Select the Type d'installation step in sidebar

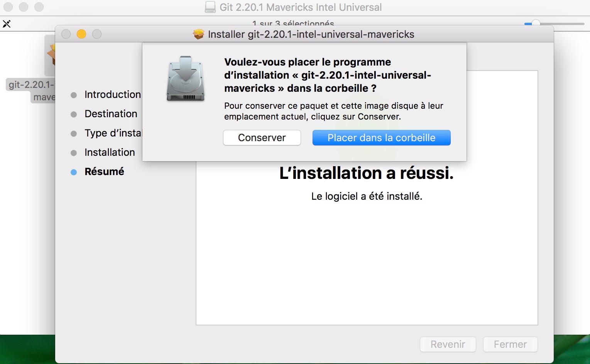coord(106,133)
